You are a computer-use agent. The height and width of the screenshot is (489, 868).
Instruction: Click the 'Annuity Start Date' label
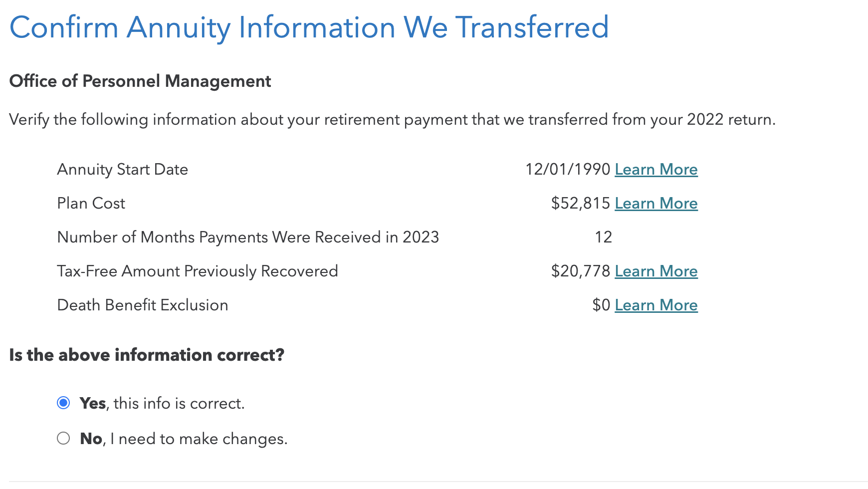(x=123, y=170)
